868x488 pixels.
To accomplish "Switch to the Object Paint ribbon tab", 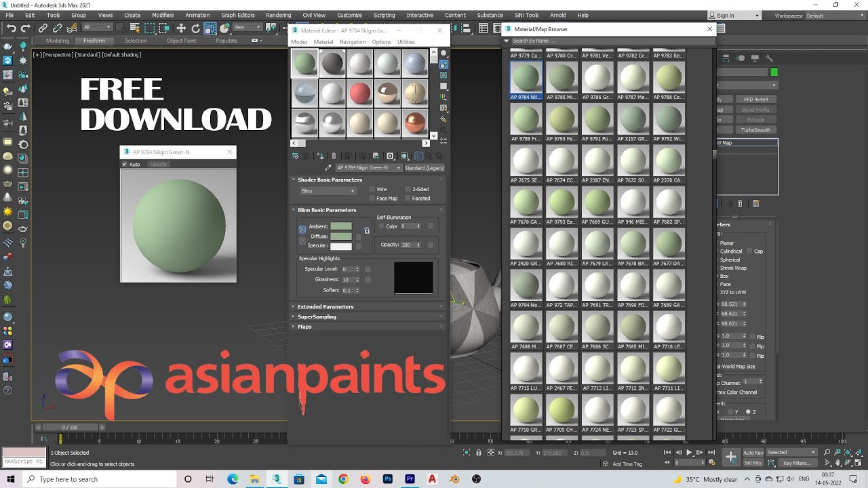I will pyautogui.click(x=181, y=41).
